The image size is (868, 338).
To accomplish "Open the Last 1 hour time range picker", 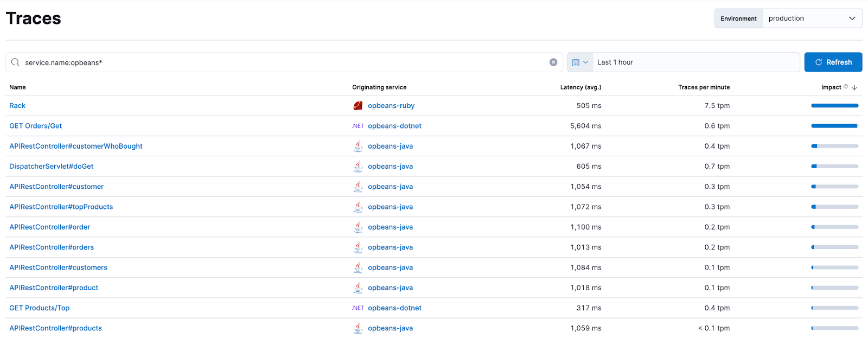I will (695, 62).
